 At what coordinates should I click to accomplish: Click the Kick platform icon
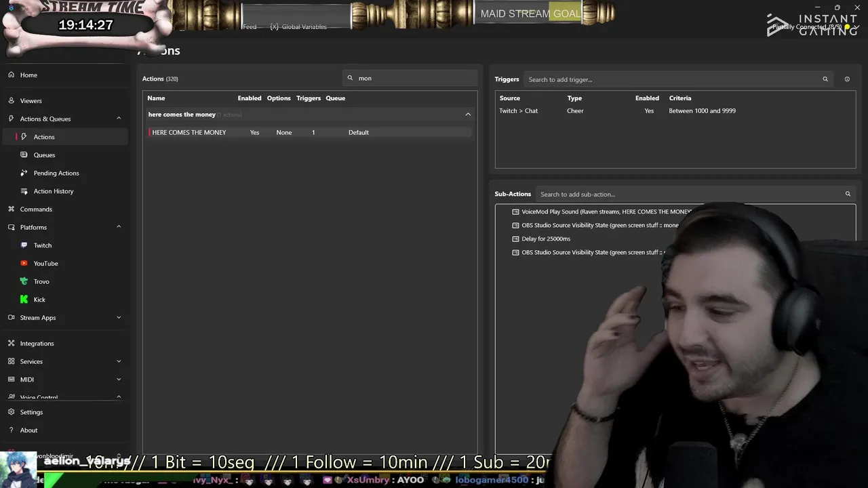click(x=24, y=300)
